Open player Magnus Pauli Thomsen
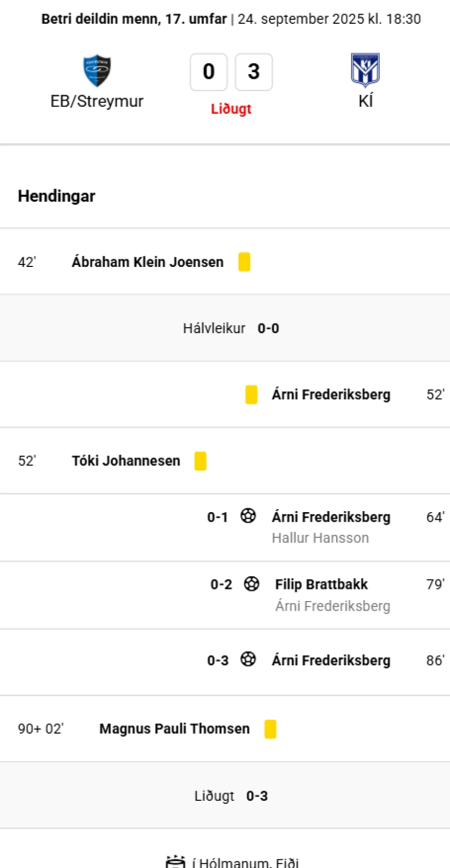The height and width of the screenshot is (868, 450). coord(174,728)
